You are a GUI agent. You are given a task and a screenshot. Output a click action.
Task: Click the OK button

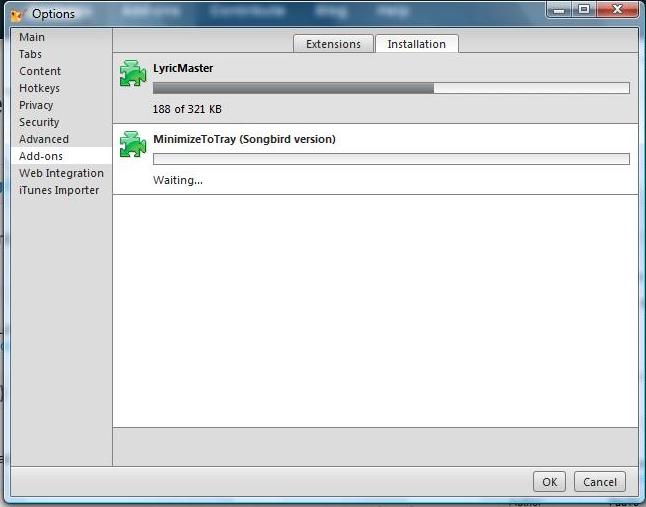[549, 481]
